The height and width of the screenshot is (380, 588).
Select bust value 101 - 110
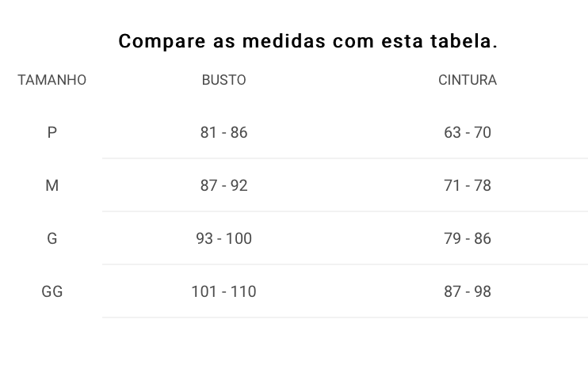pos(224,291)
